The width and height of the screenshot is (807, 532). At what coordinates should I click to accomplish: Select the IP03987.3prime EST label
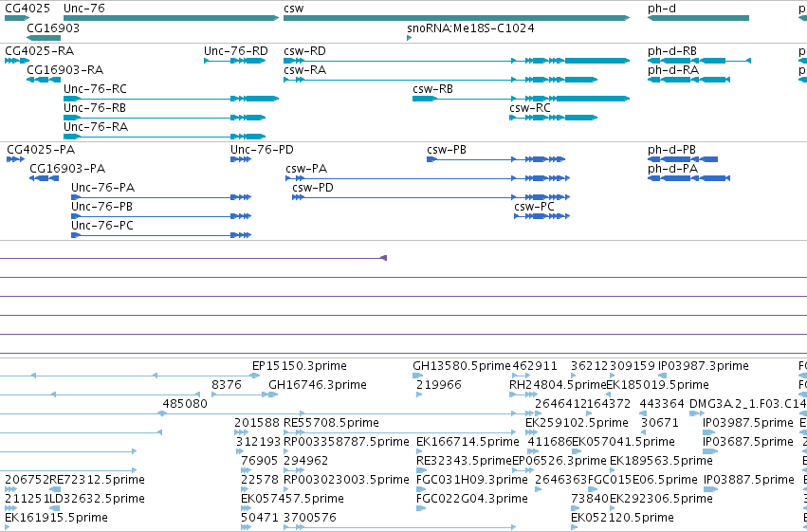click(x=704, y=366)
